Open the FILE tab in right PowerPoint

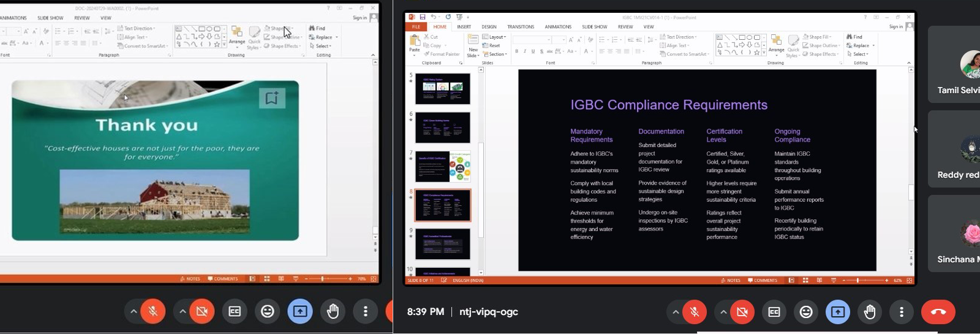416,27
